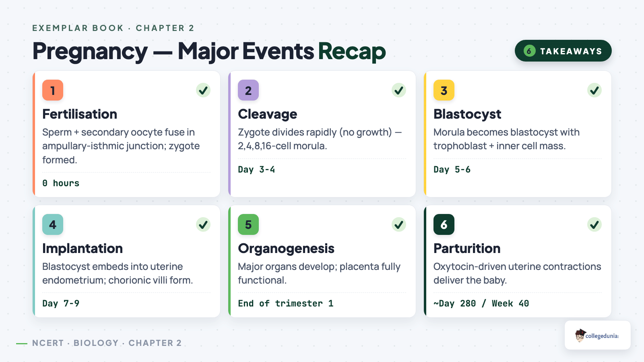Click the orange number 1 badge
Image resolution: width=644 pixels, height=362 pixels.
click(53, 90)
